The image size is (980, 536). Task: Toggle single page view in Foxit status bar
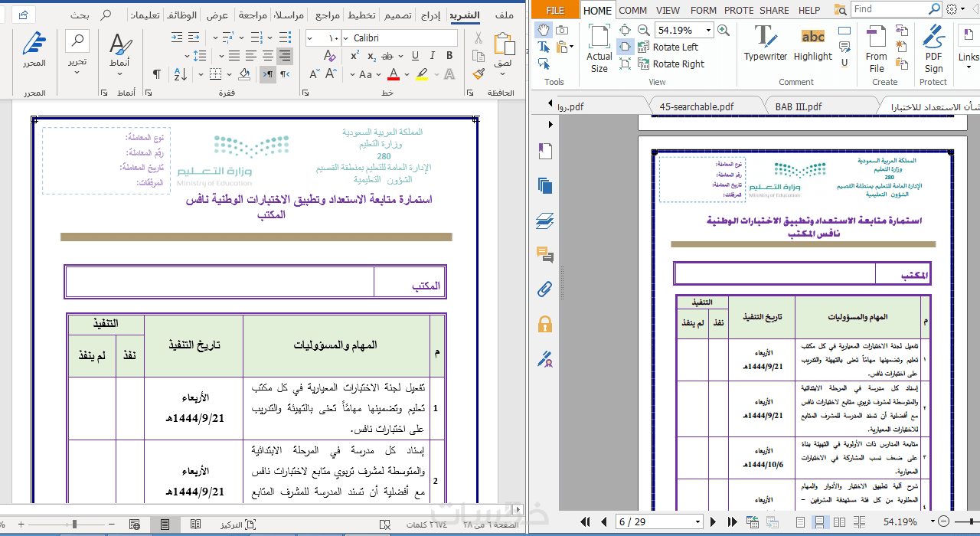(x=800, y=522)
